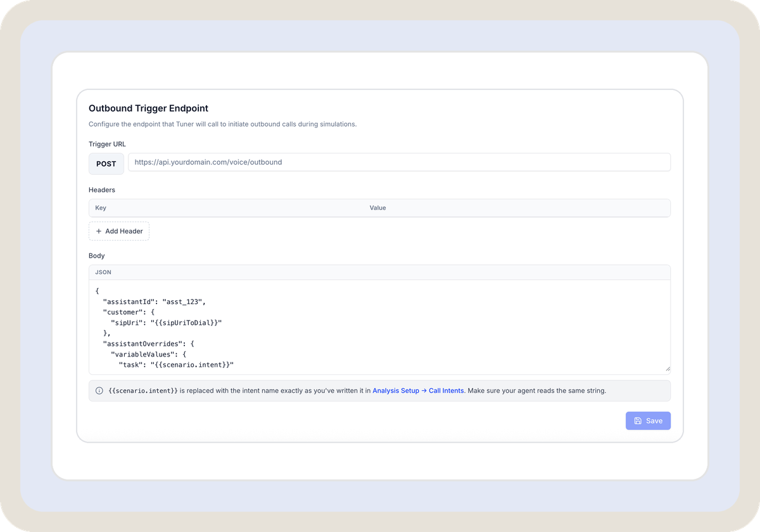This screenshot has height=532, width=760.
Task: Click the Body section label
Action: 97,255
